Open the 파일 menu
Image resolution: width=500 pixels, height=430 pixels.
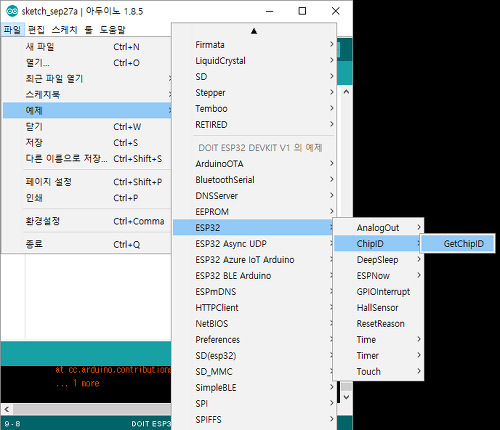tap(12, 30)
